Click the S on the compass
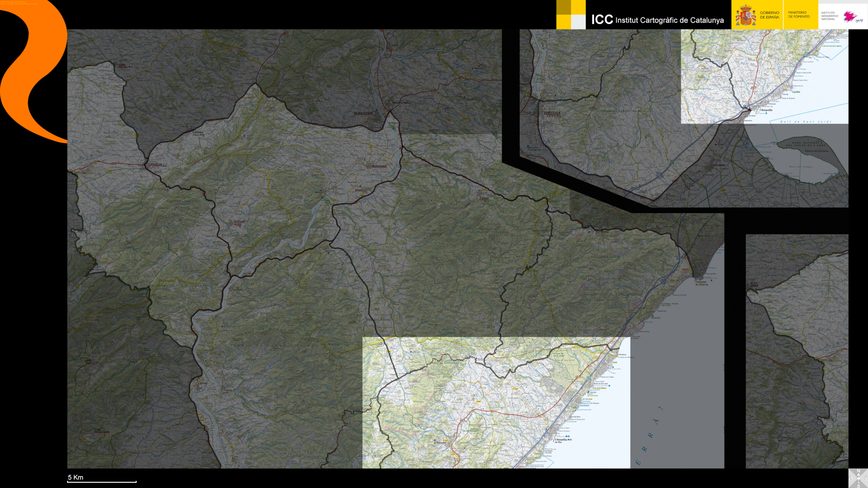 coord(858,486)
